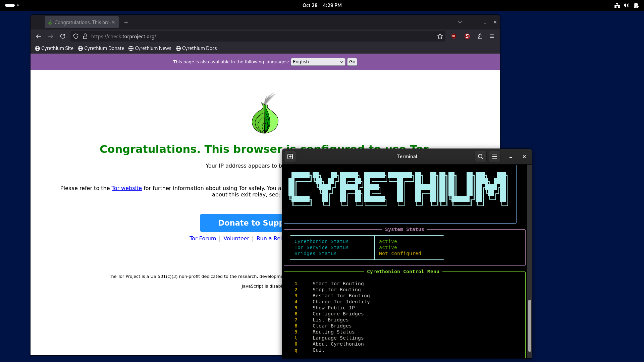Open Terminal search
Viewport: 644px width, 362px height.
click(x=481, y=156)
